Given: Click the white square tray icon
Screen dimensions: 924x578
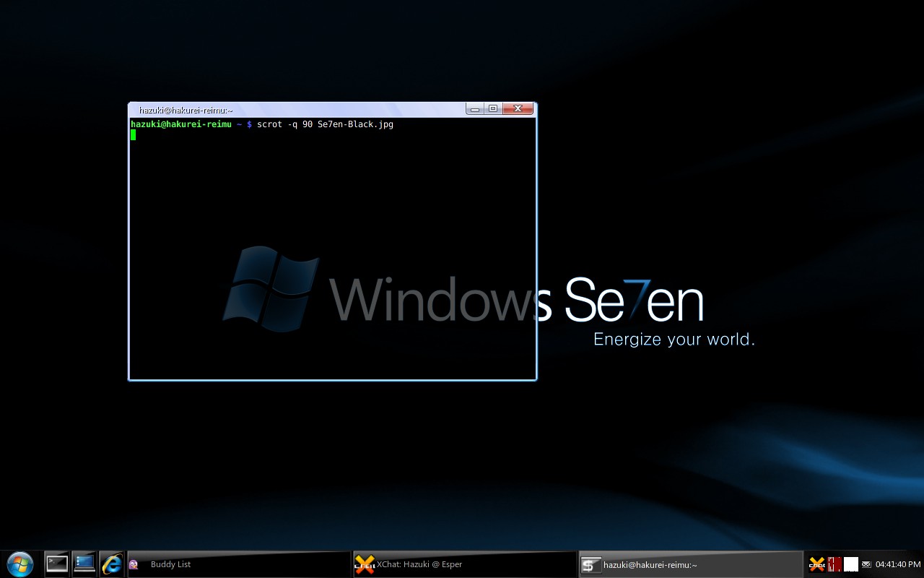Looking at the screenshot, I should coord(851,564).
